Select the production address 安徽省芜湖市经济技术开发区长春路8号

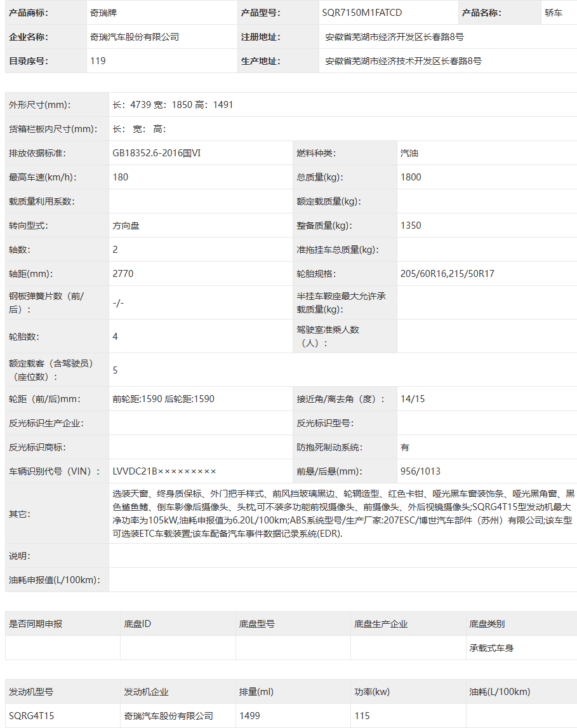coord(403,61)
